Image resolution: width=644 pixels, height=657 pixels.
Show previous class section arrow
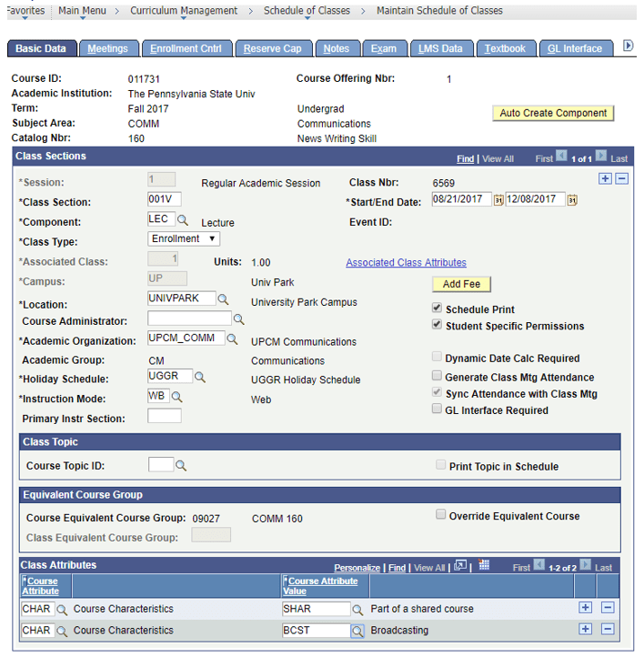[561, 156]
